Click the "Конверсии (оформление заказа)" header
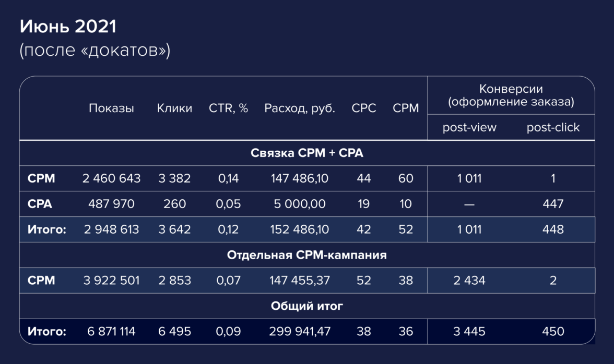 tap(511, 95)
